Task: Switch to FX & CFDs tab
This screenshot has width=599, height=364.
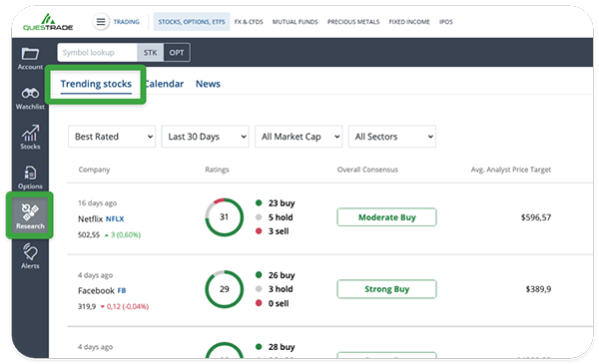Action: [x=249, y=22]
